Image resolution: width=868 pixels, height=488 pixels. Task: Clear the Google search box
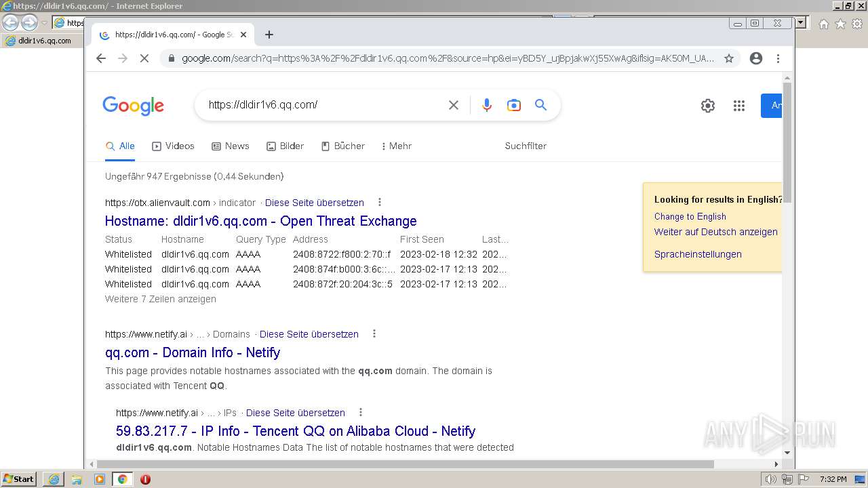pyautogui.click(x=454, y=105)
